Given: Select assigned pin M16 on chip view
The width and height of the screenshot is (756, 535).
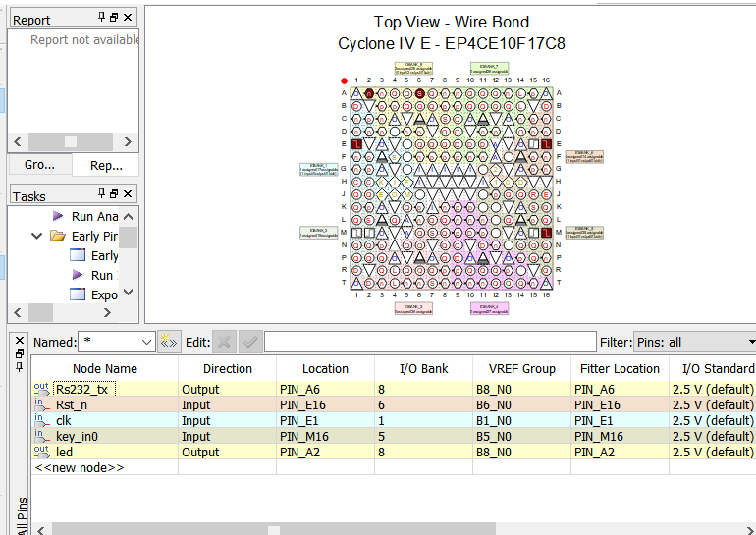Looking at the screenshot, I should (546, 233).
